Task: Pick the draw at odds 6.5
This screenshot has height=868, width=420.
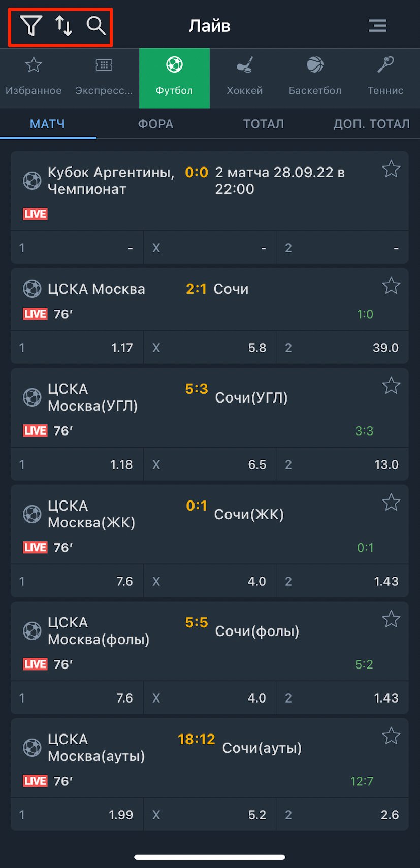Action: pos(210,464)
